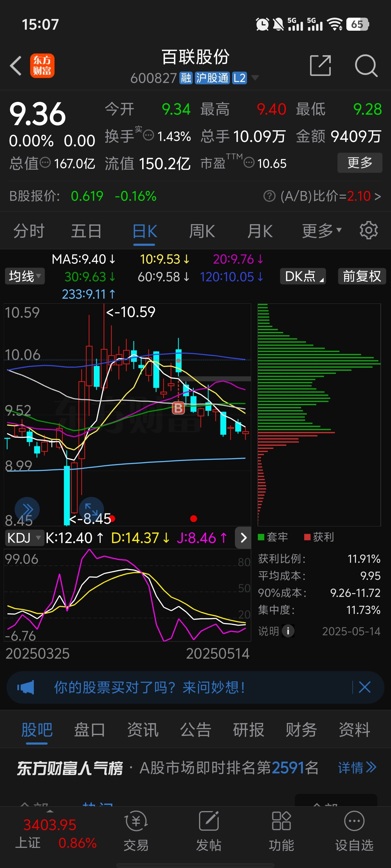Tap the B股报价 0.619 quote
Viewport: 391px width, 868px height.
click(87, 196)
